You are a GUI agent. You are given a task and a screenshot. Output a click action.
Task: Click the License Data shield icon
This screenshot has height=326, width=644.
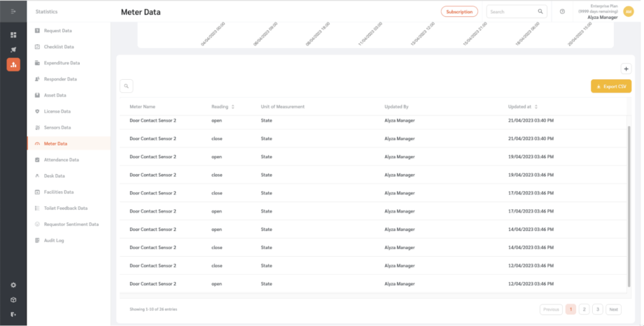pyautogui.click(x=37, y=111)
